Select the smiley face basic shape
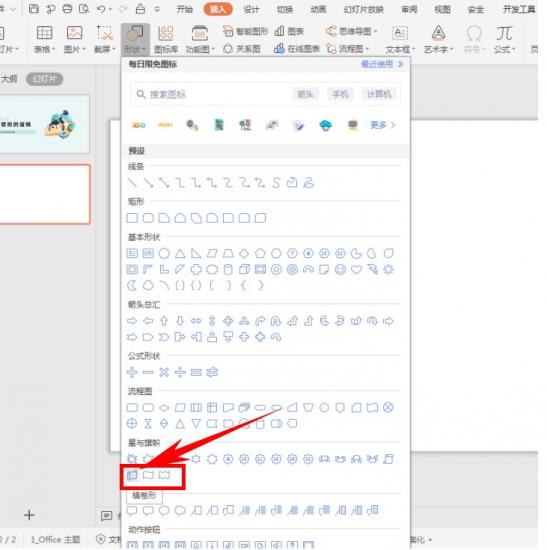Image resolution: width=547 pixels, height=550 pixels. (340, 269)
